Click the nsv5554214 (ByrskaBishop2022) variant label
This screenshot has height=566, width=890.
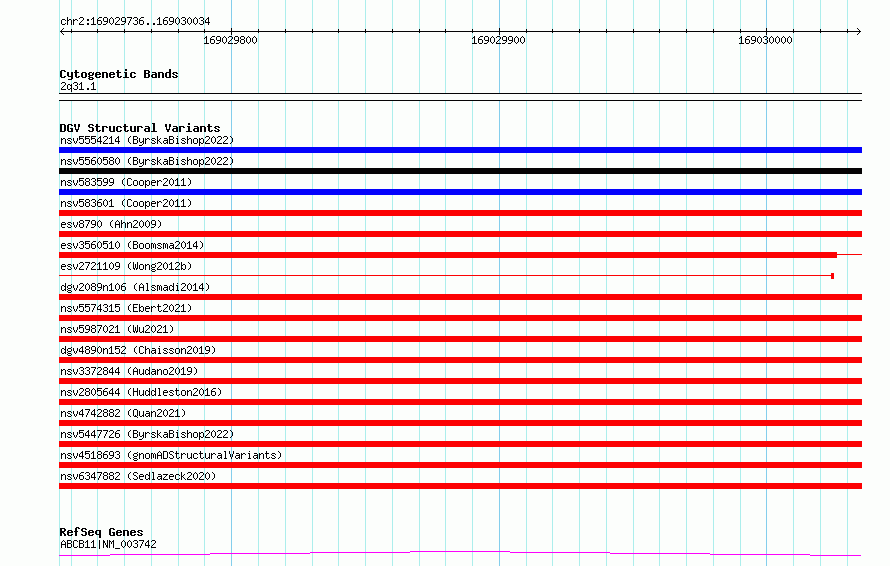[x=146, y=140]
